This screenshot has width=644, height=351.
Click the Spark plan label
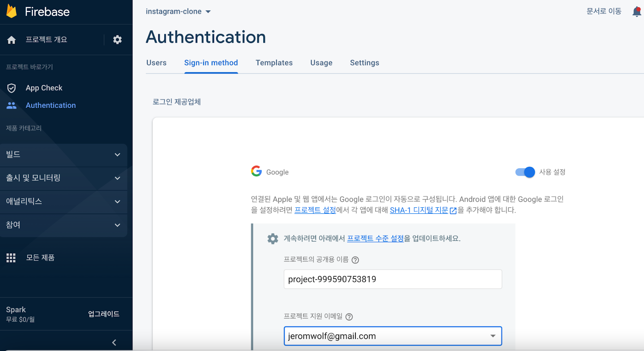click(x=16, y=310)
